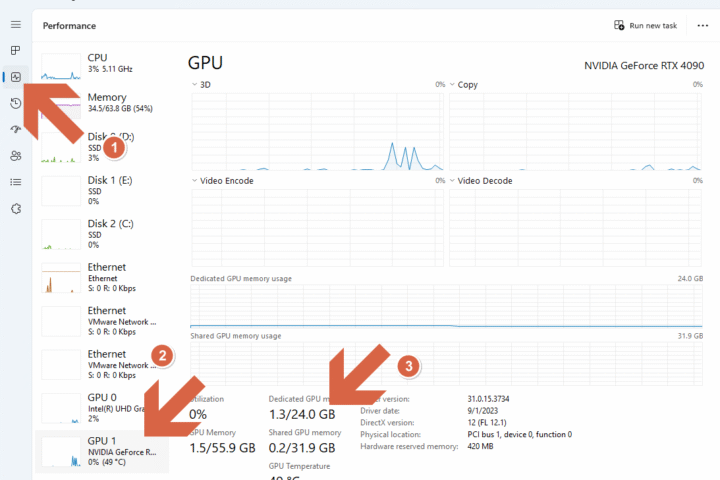The width and height of the screenshot is (720, 480).
Task: Click the GPU 1 mini graph thumbnail
Action: click(61, 452)
